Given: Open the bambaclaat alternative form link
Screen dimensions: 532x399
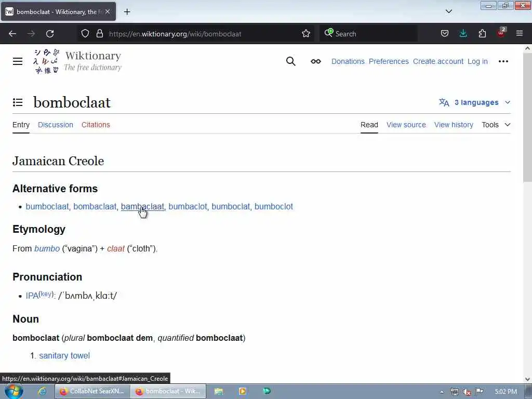Looking at the screenshot, I should (142, 207).
